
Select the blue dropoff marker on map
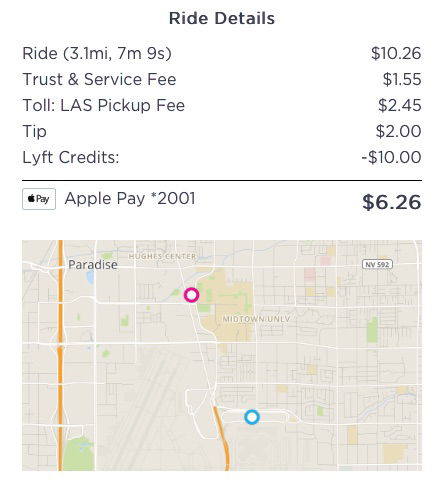point(252,417)
